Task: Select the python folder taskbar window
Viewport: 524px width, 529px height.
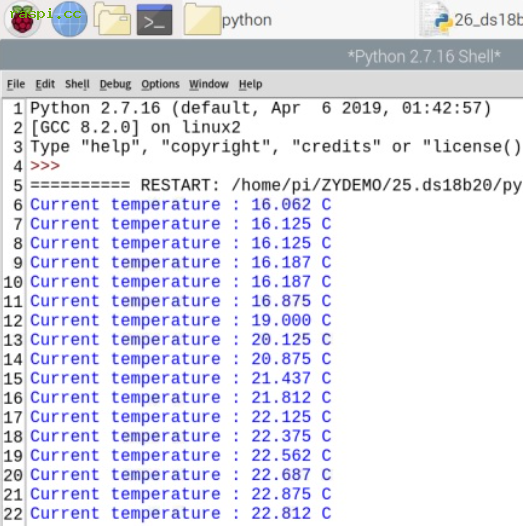Action: click(228, 20)
